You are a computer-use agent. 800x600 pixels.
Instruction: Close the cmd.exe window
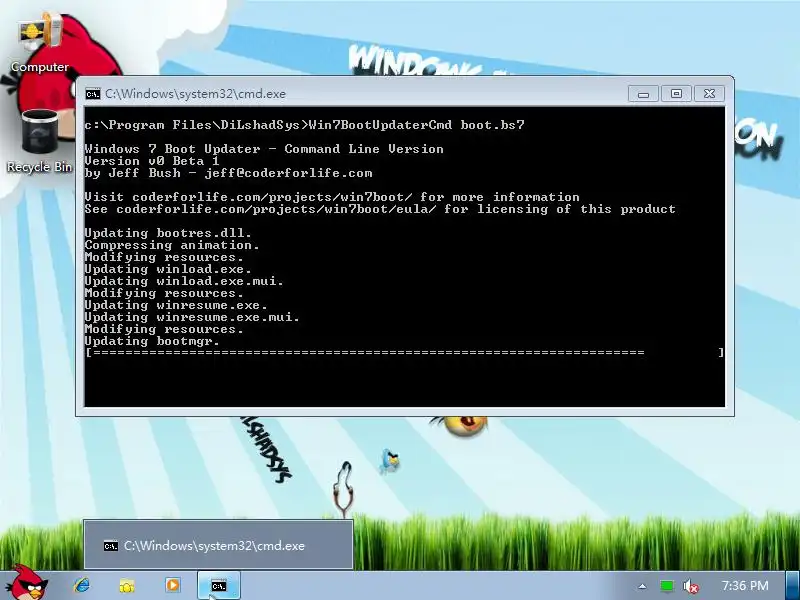pyautogui.click(x=709, y=93)
